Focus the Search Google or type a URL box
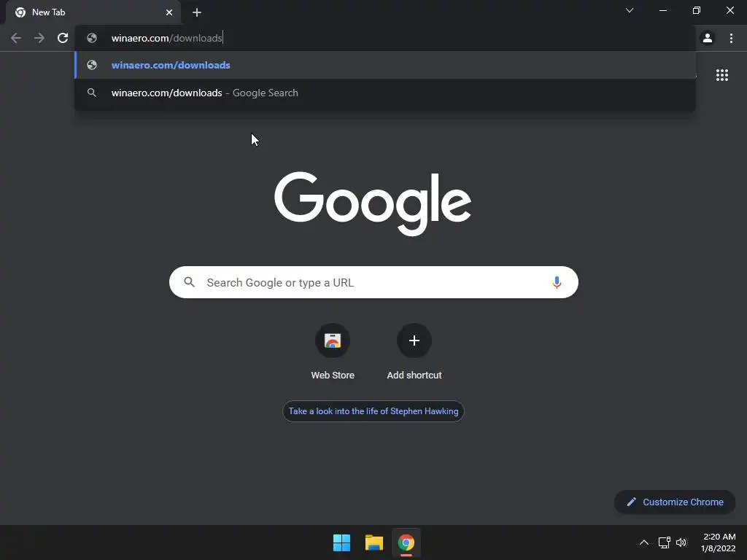The width and height of the screenshot is (747, 560). (373, 282)
